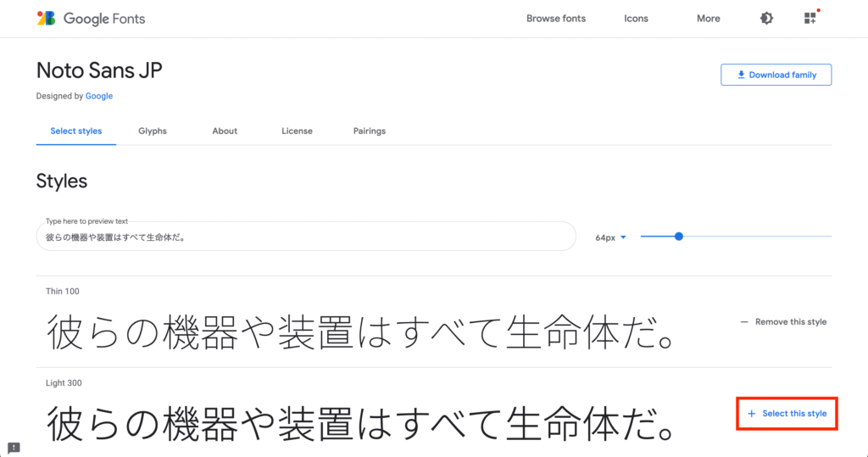This screenshot has height=457, width=868.
Task: Open the Google designer link
Action: (x=99, y=96)
